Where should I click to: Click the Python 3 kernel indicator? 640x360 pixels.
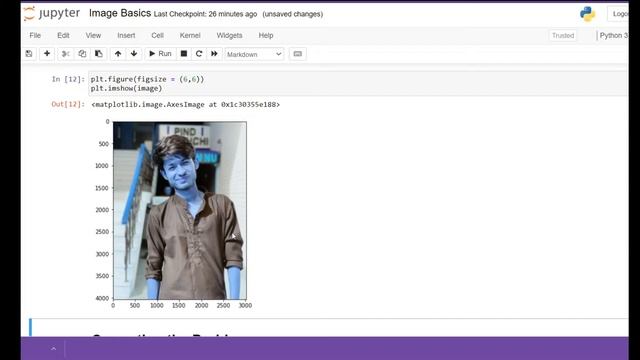click(x=613, y=36)
